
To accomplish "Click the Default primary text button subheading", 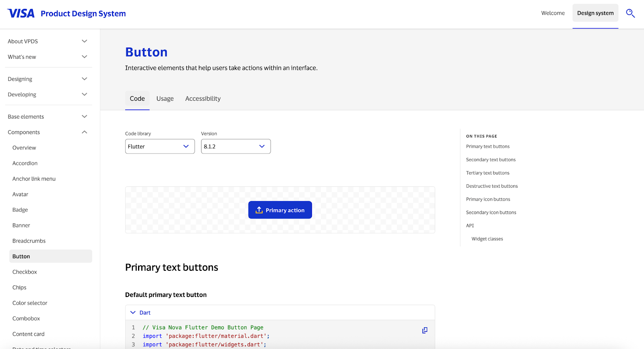I will point(166,295).
